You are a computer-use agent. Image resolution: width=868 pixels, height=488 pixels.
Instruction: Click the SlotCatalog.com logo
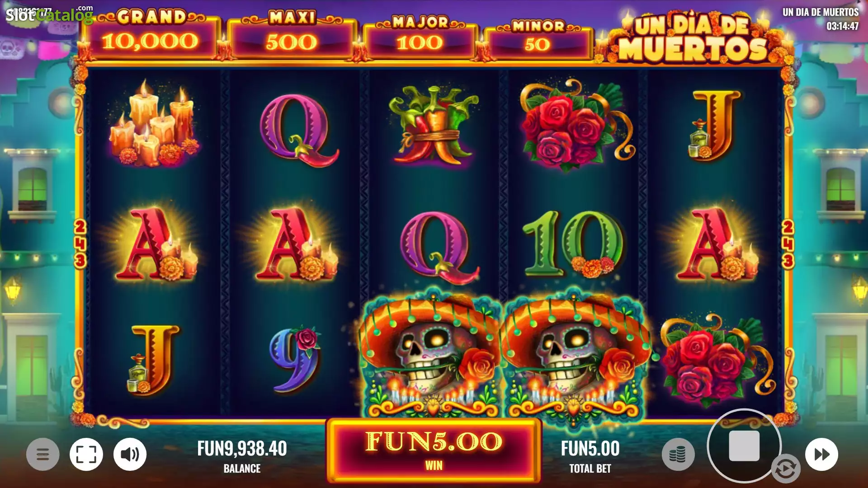pos(49,14)
